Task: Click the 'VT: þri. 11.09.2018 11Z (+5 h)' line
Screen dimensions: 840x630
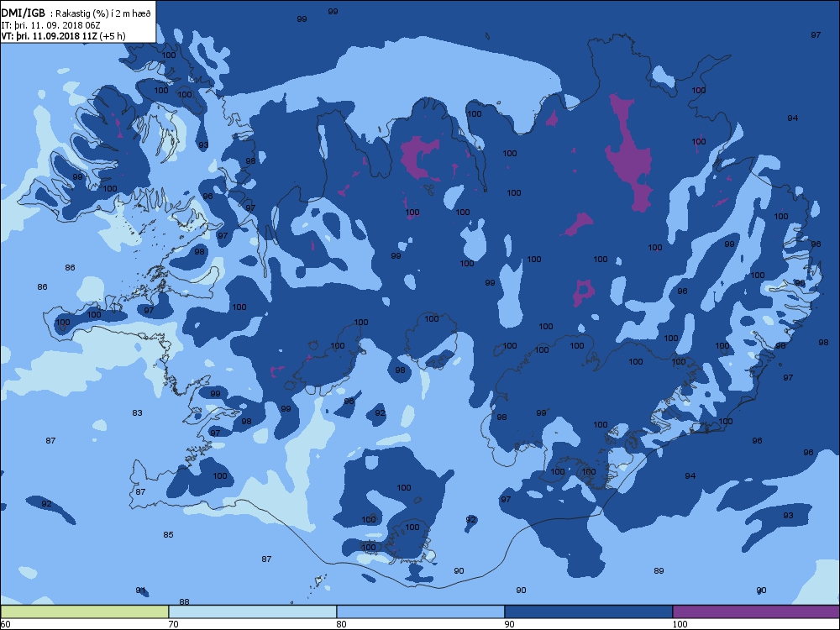Action: pyautogui.click(x=63, y=36)
